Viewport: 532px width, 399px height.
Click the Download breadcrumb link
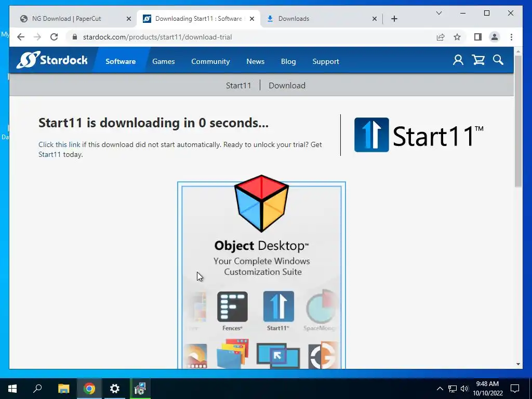point(287,86)
